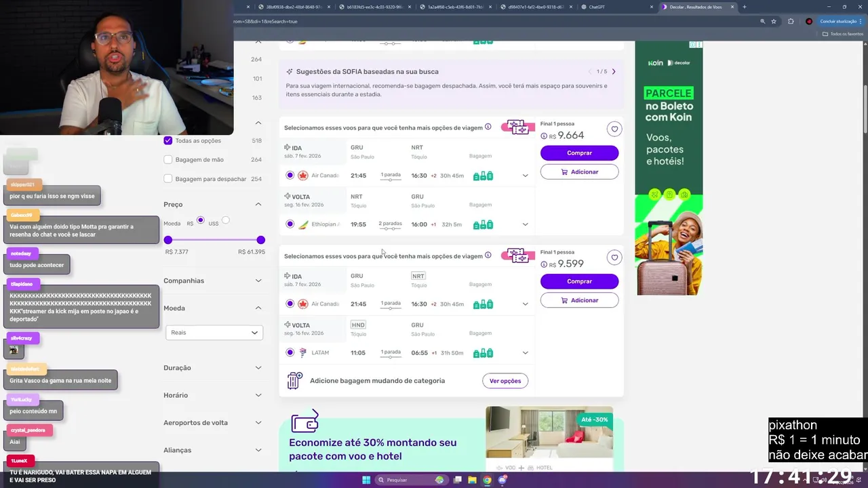Check the 'Bagagem de mão' filter
868x488 pixels.
click(x=168, y=159)
